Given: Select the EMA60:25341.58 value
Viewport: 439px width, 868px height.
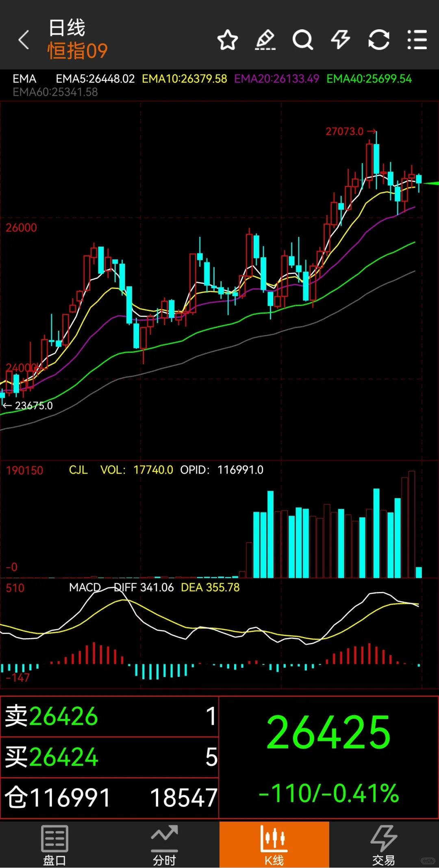Looking at the screenshot, I should 55,92.
